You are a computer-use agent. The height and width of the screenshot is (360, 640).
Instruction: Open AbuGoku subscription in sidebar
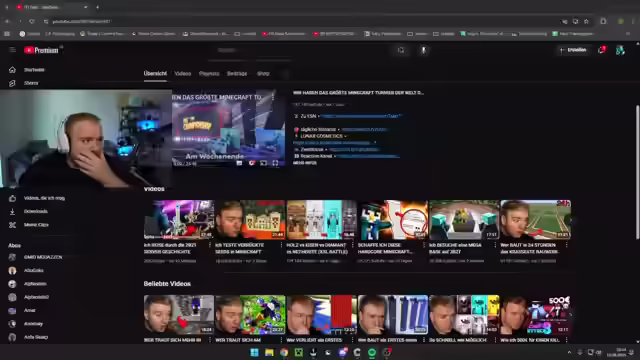point(33,271)
